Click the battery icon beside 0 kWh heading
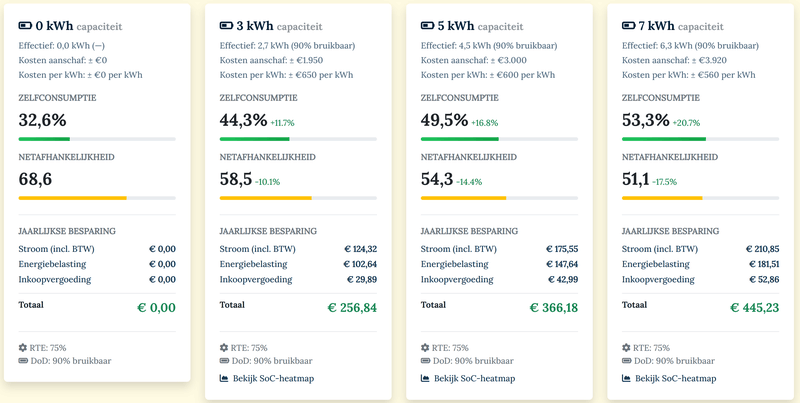The width and height of the screenshot is (800, 403). [25, 25]
